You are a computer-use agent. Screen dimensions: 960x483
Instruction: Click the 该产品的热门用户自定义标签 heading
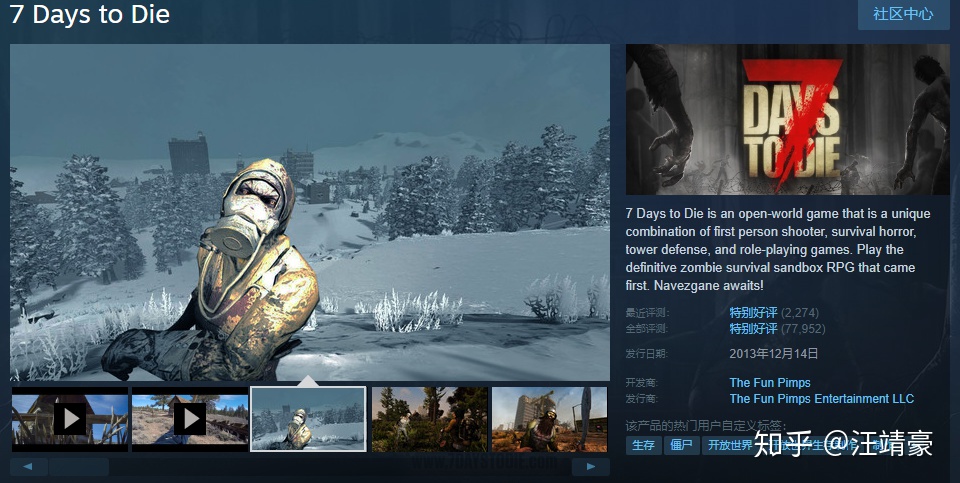pyautogui.click(x=706, y=425)
